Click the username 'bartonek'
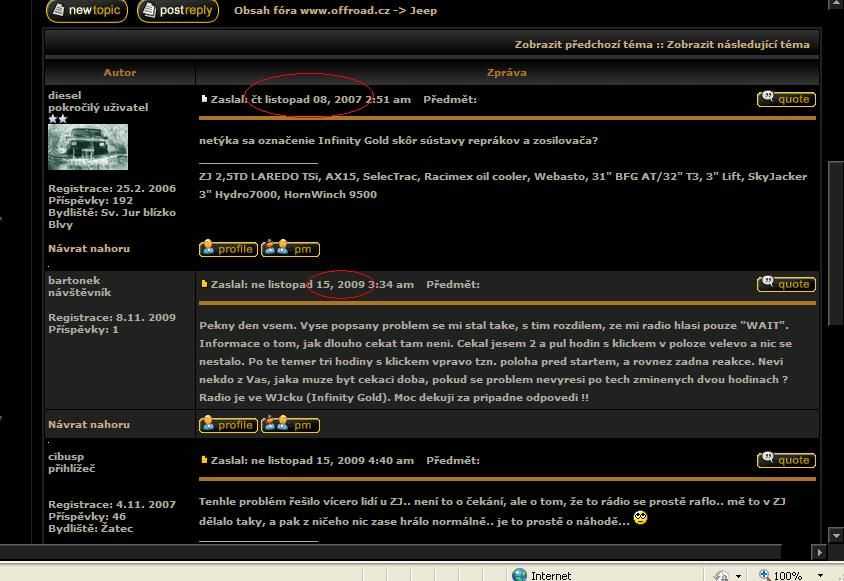 [x=74, y=280]
